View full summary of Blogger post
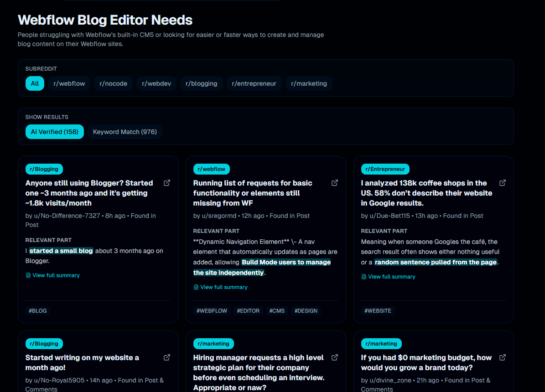Image resolution: width=545 pixels, height=392 pixels. pos(53,275)
